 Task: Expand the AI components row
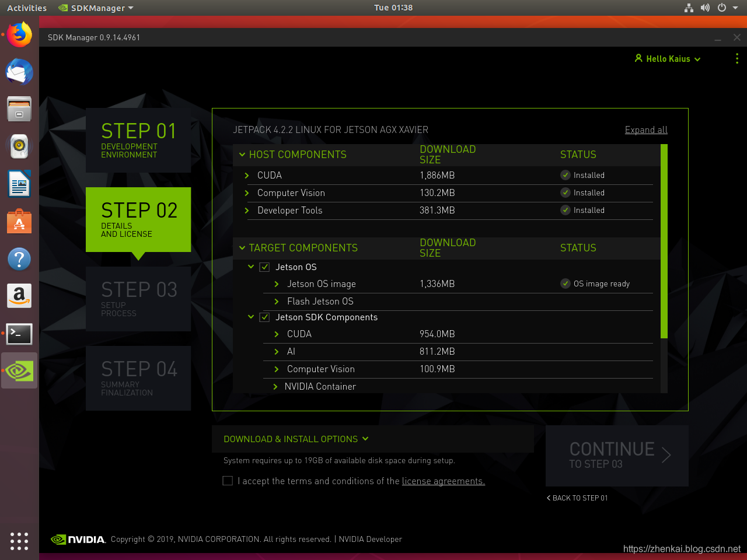click(x=277, y=352)
